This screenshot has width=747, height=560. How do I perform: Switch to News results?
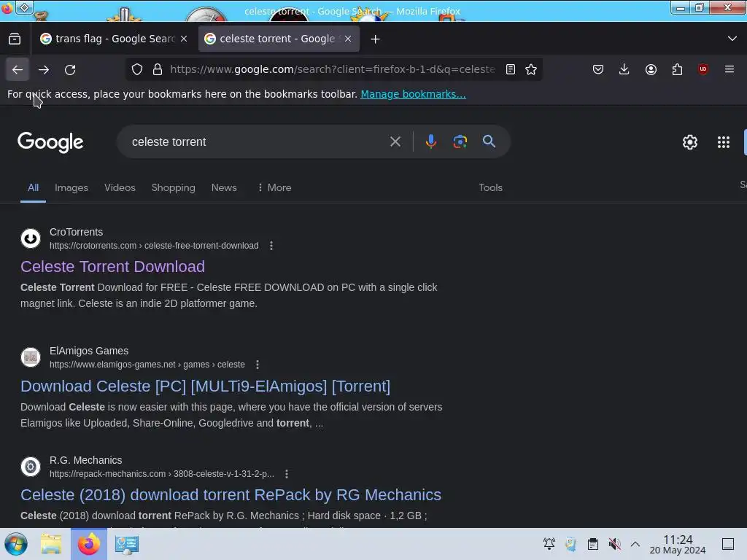coord(224,187)
